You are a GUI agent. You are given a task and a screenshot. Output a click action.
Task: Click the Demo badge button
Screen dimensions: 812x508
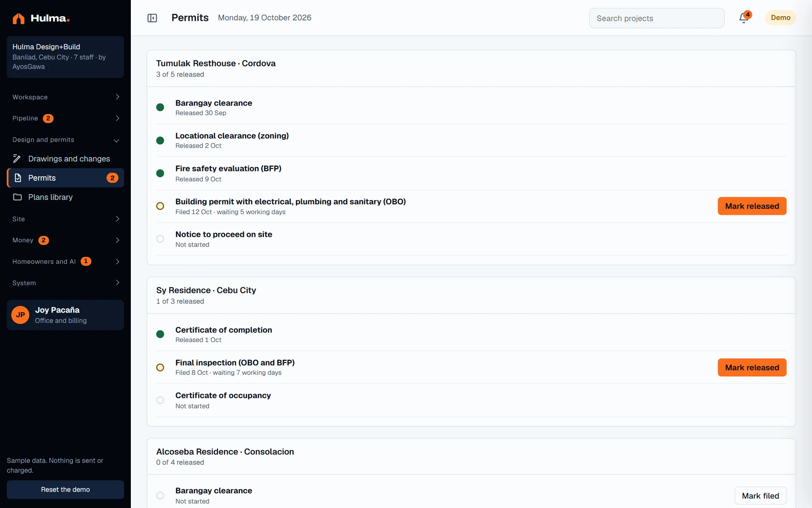(x=780, y=18)
